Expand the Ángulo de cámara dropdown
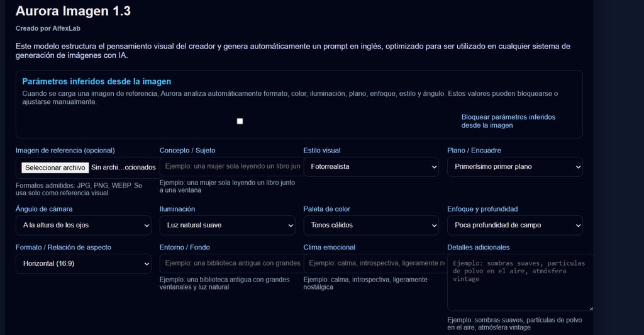 pyautogui.click(x=84, y=225)
